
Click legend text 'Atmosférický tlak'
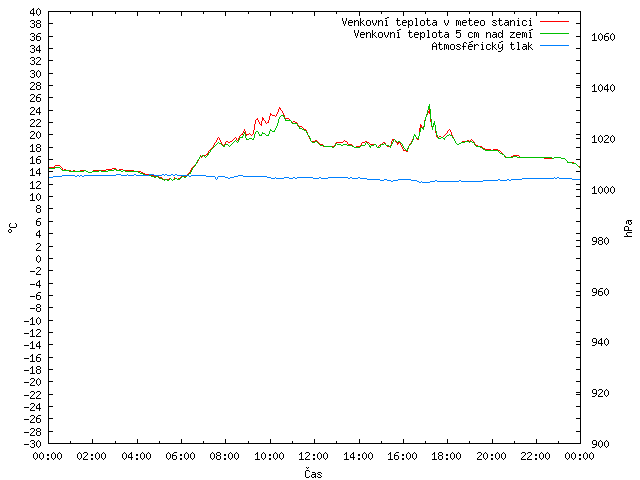(482, 46)
